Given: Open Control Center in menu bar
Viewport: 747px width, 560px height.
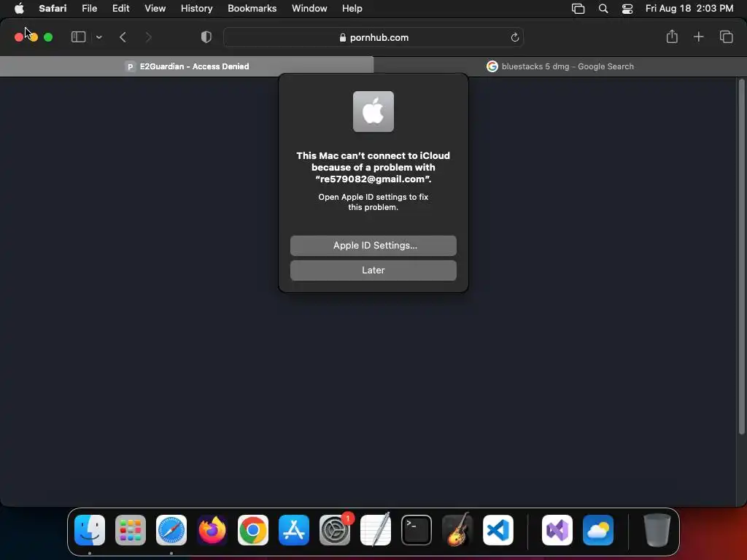Looking at the screenshot, I should 627,8.
